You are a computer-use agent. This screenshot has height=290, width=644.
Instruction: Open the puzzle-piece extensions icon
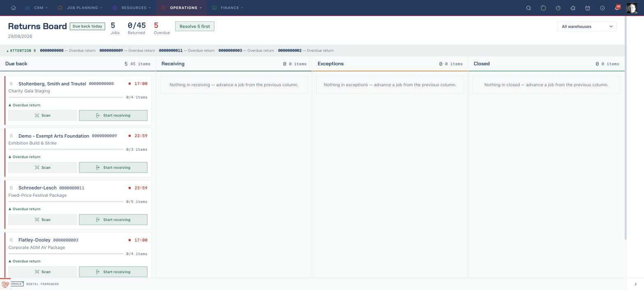(573, 8)
